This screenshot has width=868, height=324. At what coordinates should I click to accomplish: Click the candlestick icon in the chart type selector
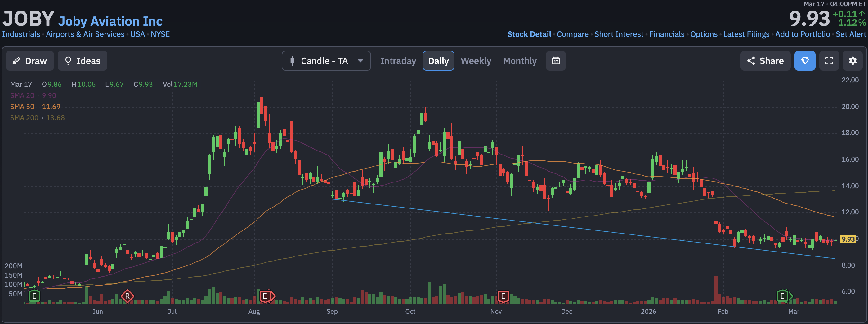[292, 61]
